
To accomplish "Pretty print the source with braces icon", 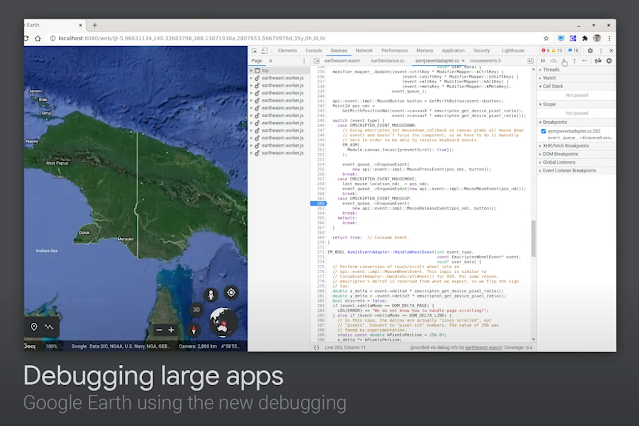I will pos(317,347).
